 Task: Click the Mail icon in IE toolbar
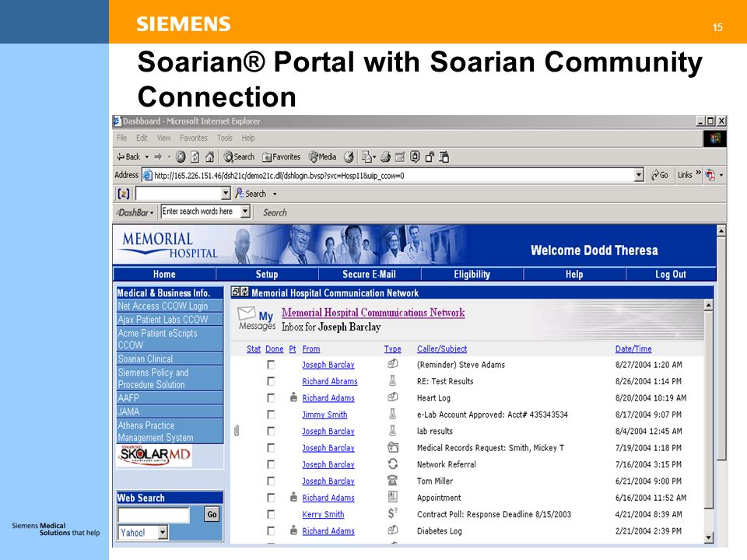(366, 156)
